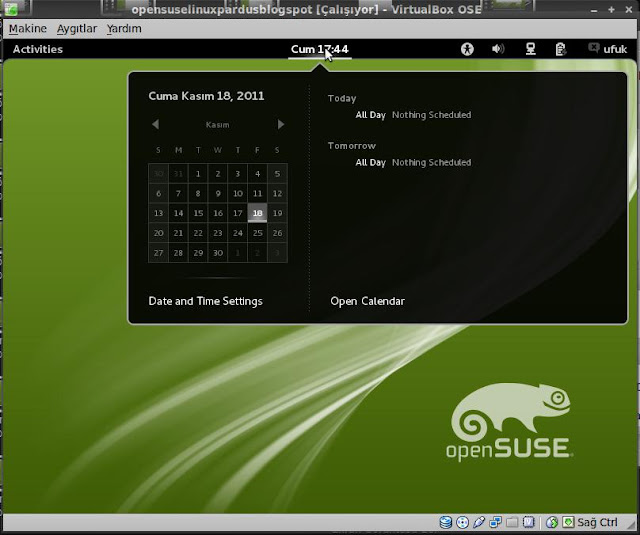Go to previous month arrow

156,124
